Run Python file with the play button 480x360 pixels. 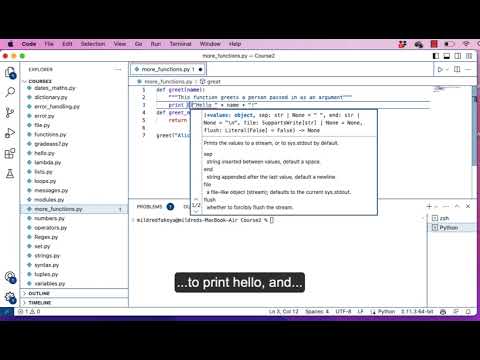click(440, 69)
